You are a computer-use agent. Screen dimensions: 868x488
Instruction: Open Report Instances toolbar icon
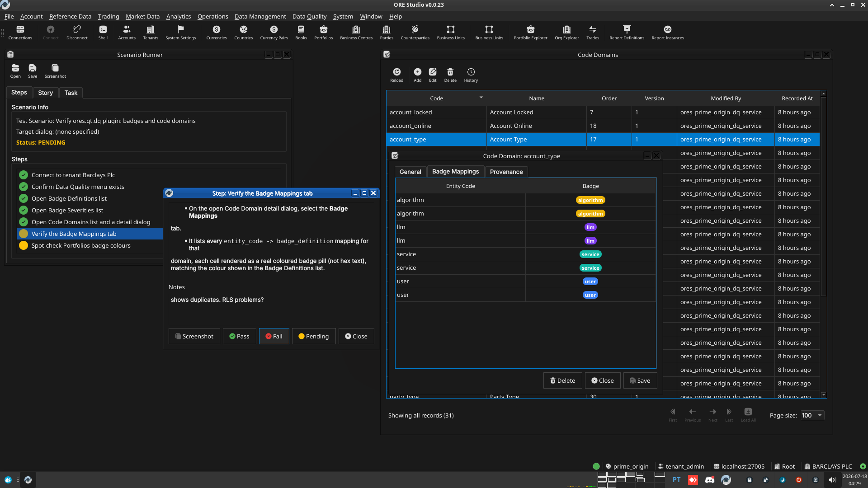tap(668, 33)
